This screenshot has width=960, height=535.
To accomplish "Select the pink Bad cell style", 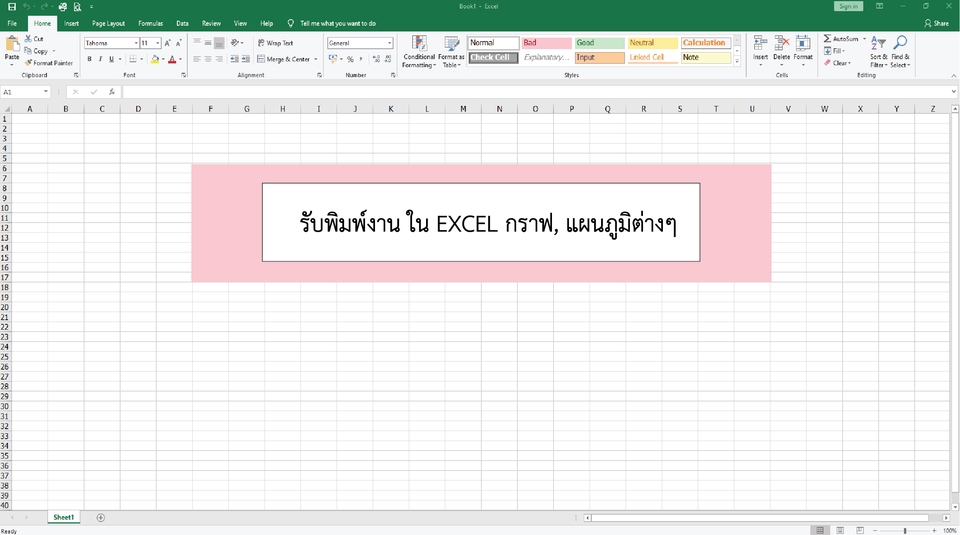I will (x=546, y=43).
